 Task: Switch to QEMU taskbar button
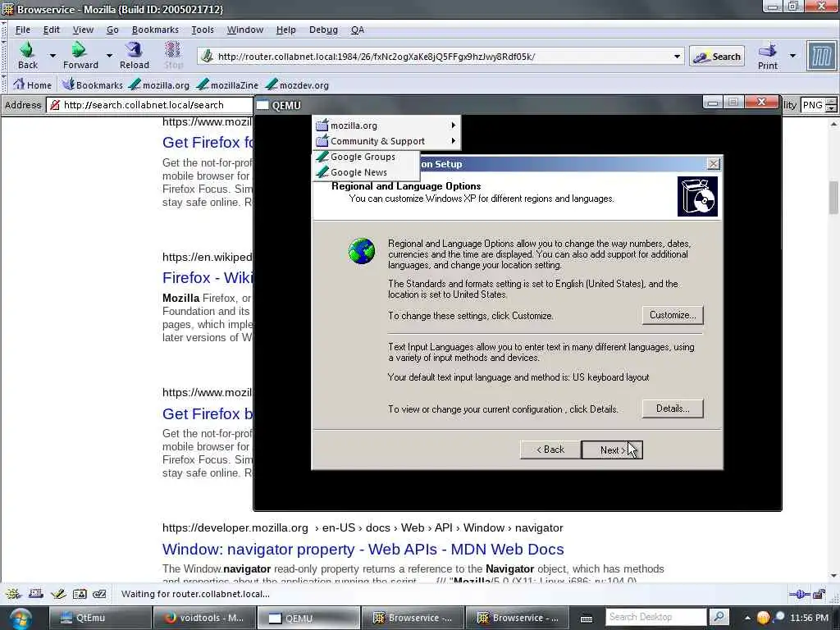[x=308, y=618]
